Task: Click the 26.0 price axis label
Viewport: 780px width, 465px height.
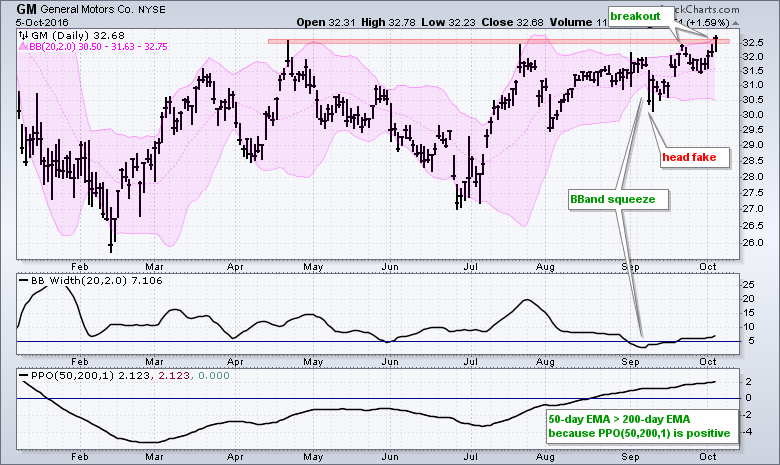Action: 753,243
